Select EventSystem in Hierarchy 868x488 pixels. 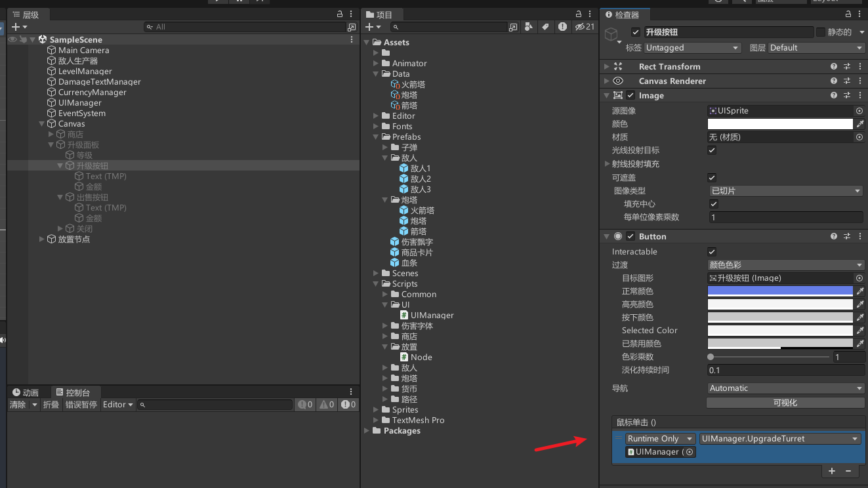tap(81, 113)
